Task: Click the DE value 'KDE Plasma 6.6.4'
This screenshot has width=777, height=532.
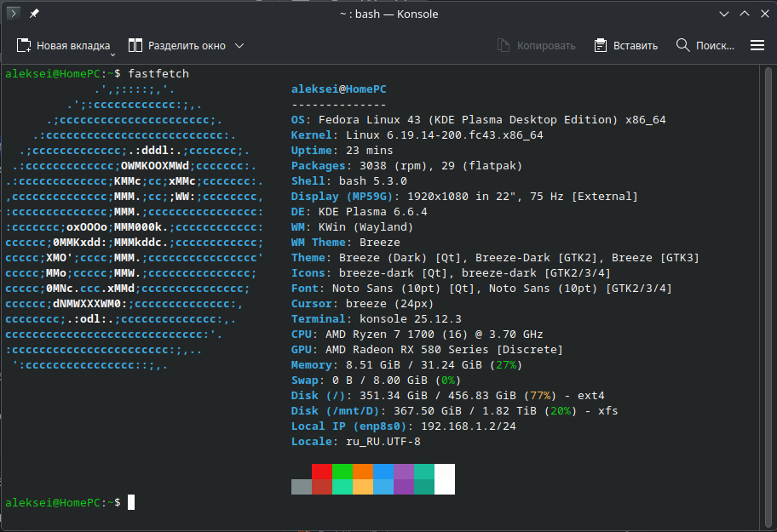Action: [372, 212]
